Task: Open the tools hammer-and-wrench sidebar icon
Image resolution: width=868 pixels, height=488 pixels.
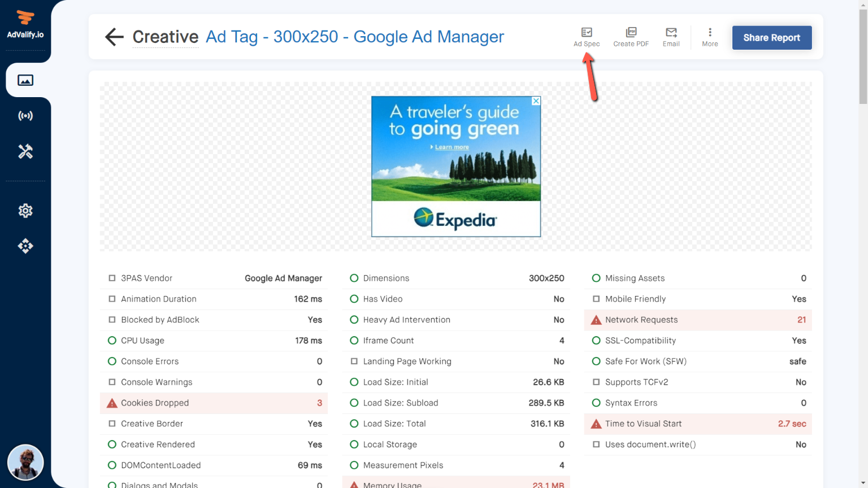Action: 25,151
